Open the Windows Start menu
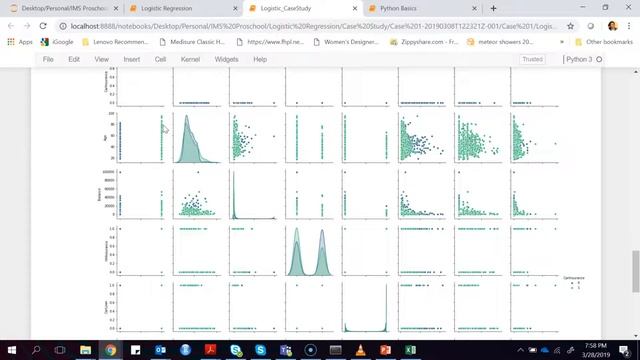The height and width of the screenshot is (360, 640). [x=12, y=350]
